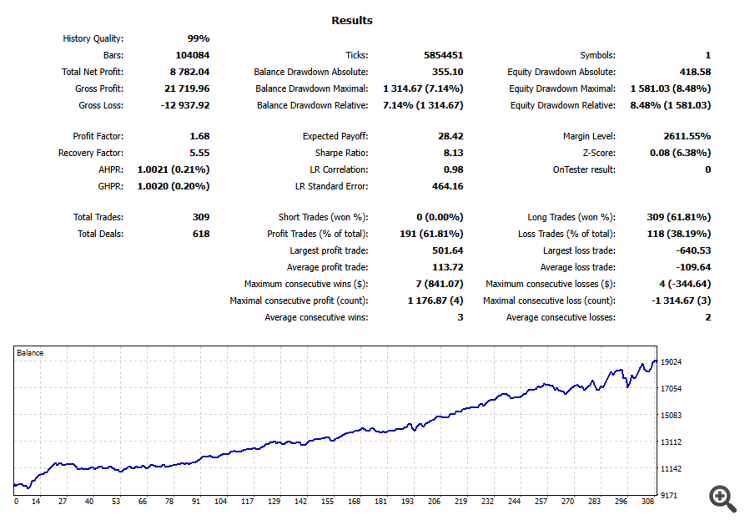Select Margin Level value 2611.55%
750x525 pixels.
point(687,137)
